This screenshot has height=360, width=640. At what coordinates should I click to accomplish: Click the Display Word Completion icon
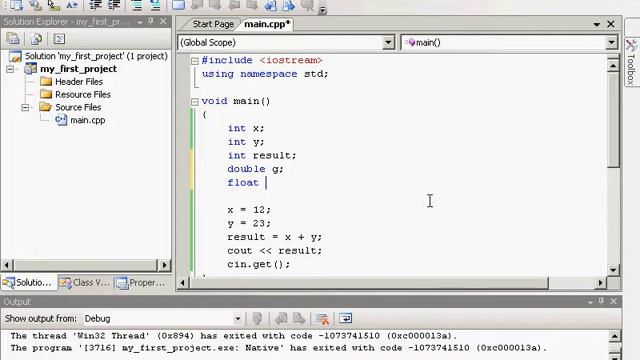72,5
